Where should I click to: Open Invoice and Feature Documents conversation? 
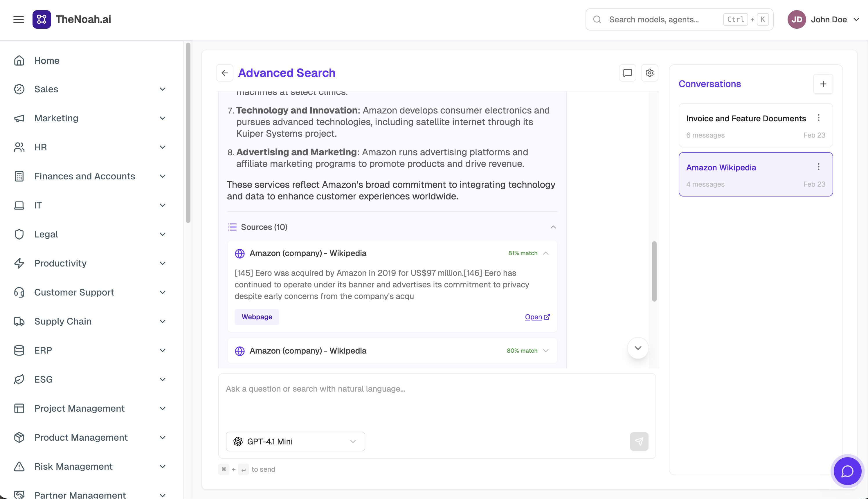point(755,125)
